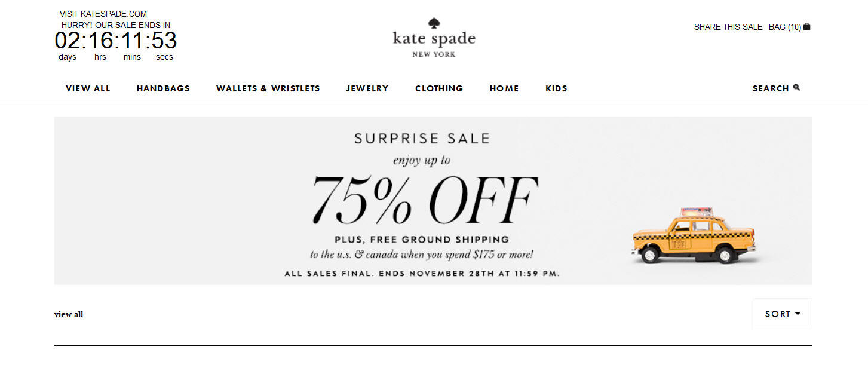This screenshot has height=374, width=868.
Task: Click the kate spade spade logo
Action: [434, 24]
